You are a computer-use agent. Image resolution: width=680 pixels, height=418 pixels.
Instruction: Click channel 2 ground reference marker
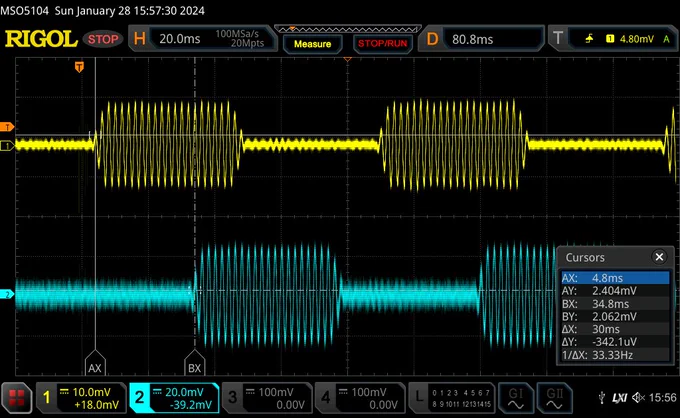pyautogui.click(x=7, y=294)
